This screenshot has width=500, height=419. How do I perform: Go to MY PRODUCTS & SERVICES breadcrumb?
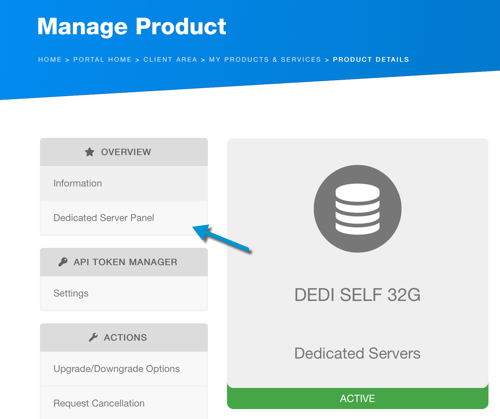265,60
